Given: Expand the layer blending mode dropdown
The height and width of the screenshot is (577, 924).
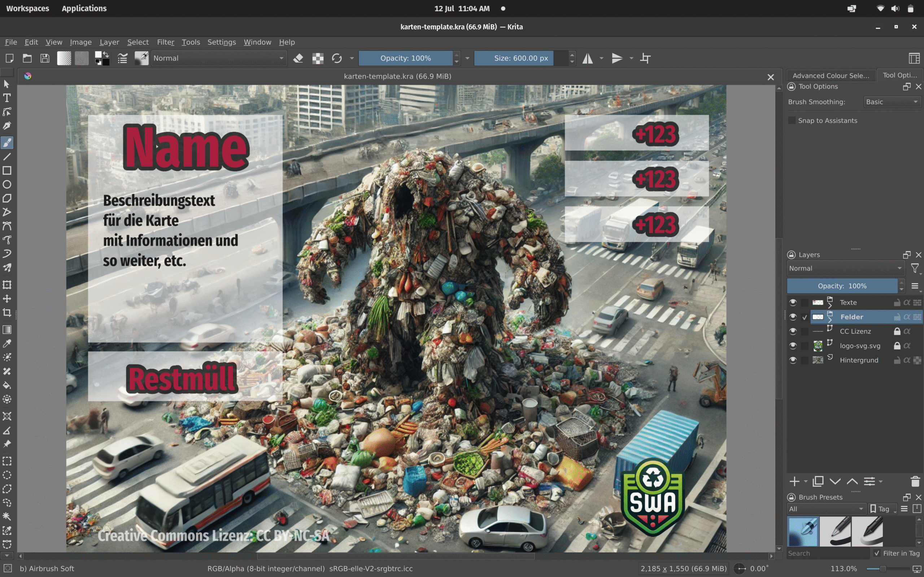Looking at the screenshot, I should click(x=845, y=268).
